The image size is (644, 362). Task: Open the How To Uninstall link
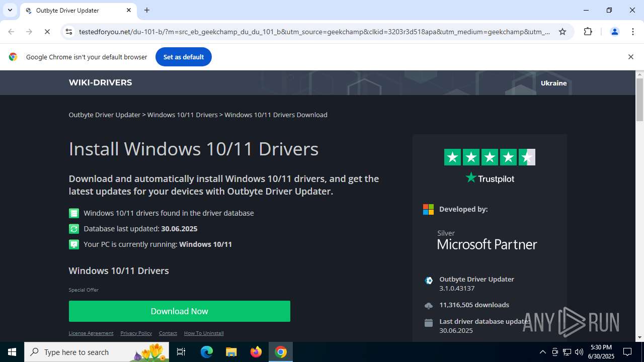(x=204, y=333)
